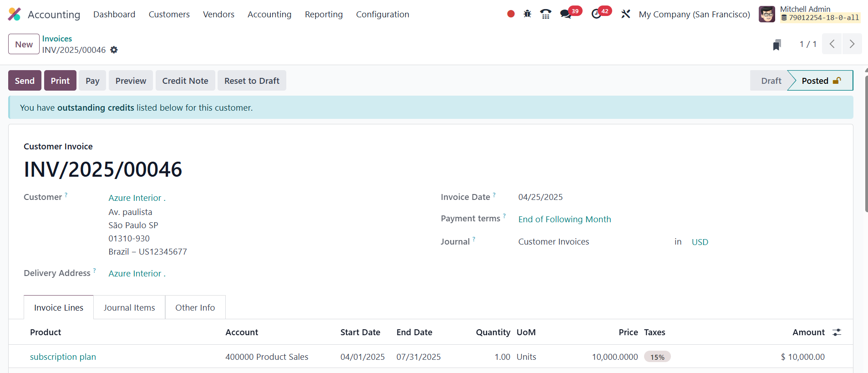Screen dimensions: 868x373
Task: Click the red recording indicator icon
Action: coord(511,14)
